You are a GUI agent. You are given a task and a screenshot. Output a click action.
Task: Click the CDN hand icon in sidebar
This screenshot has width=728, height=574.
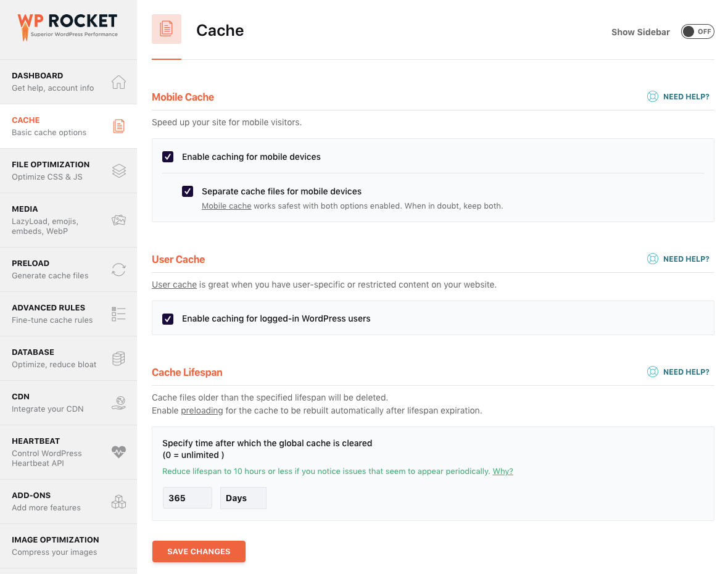[118, 402]
